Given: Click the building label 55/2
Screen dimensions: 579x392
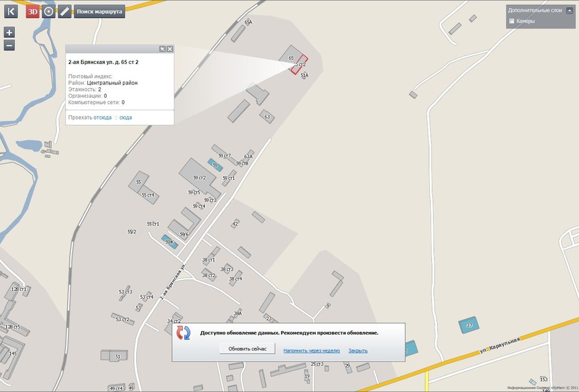Looking at the screenshot, I should (132, 232).
